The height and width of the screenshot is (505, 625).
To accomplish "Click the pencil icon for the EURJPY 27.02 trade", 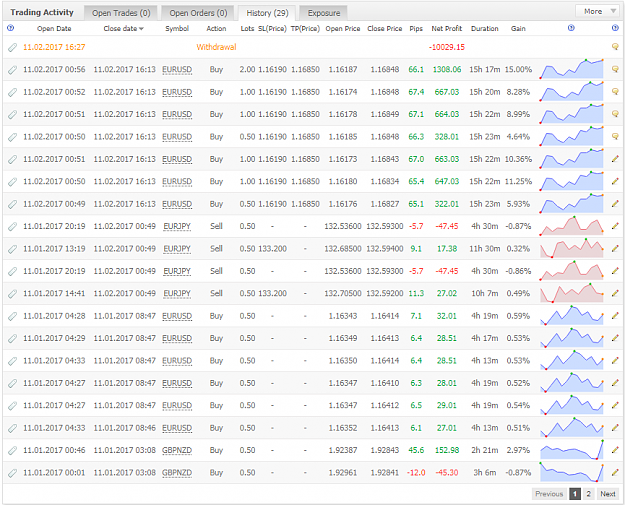I will pos(615,293).
